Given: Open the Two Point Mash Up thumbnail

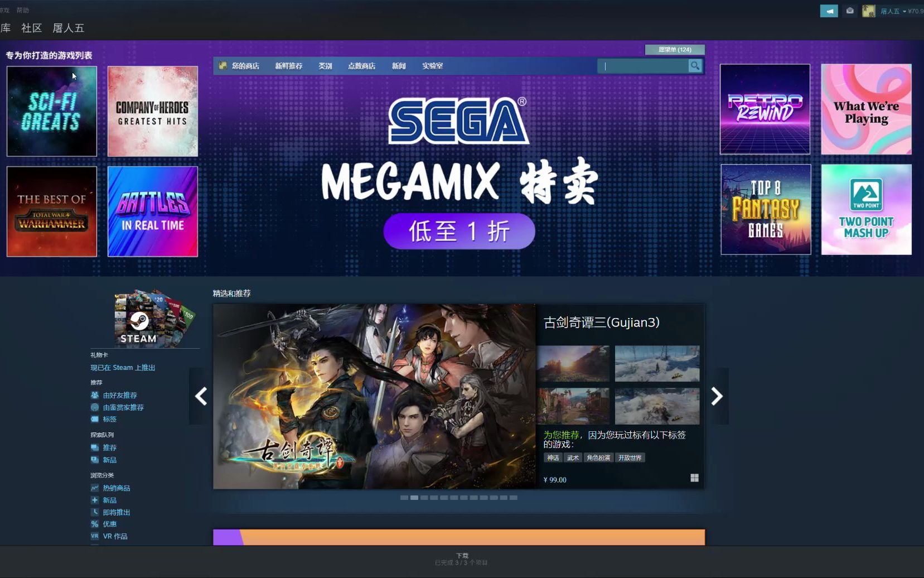Looking at the screenshot, I should coord(867,209).
